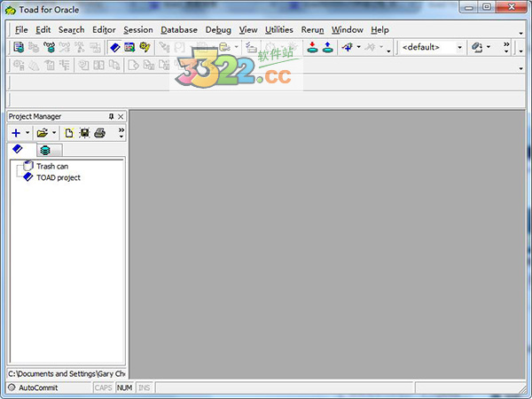The height and width of the screenshot is (399, 532).
Task: Expand Project Manager toolbar overflow chevron
Action: tap(121, 133)
